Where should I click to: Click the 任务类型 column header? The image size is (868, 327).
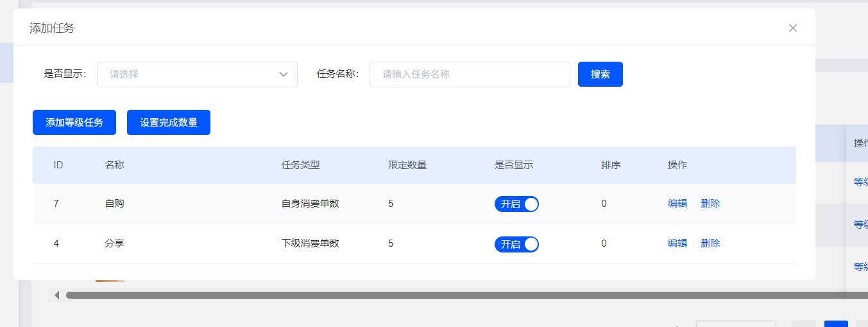[x=300, y=165]
